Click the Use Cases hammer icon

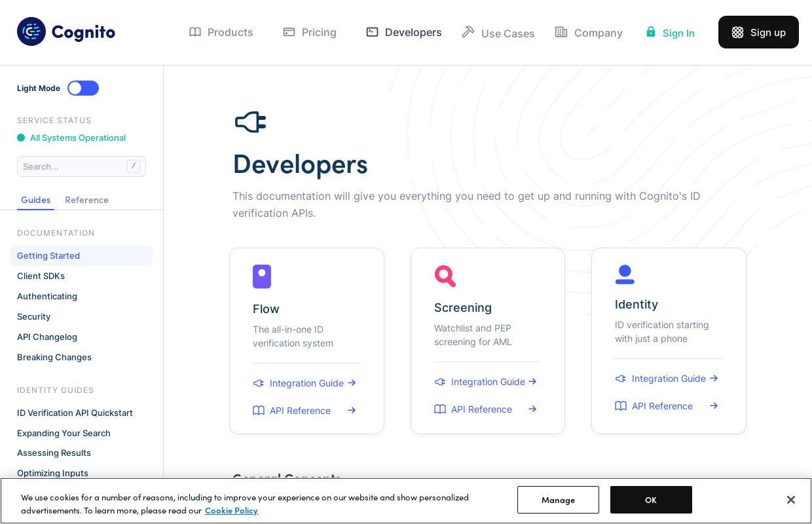(x=468, y=31)
